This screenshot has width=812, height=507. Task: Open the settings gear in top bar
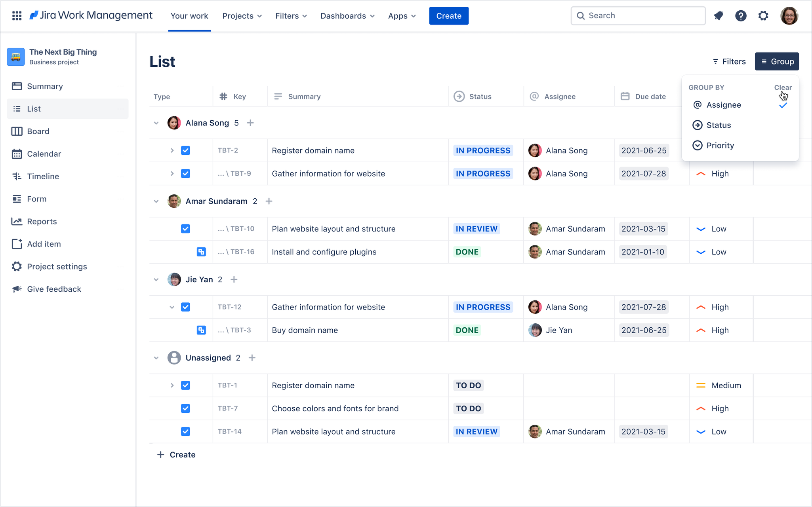(763, 16)
